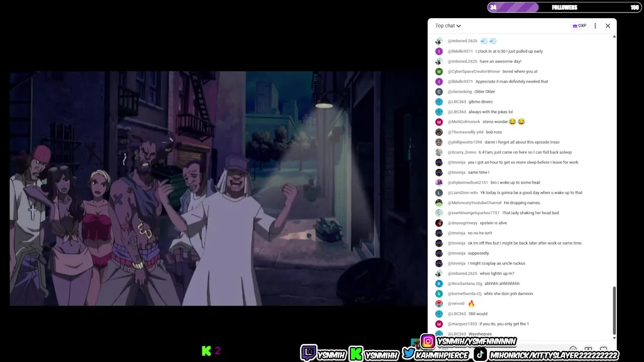Click message 'Older Older'
This screenshot has height=362, width=644.
(x=485, y=92)
